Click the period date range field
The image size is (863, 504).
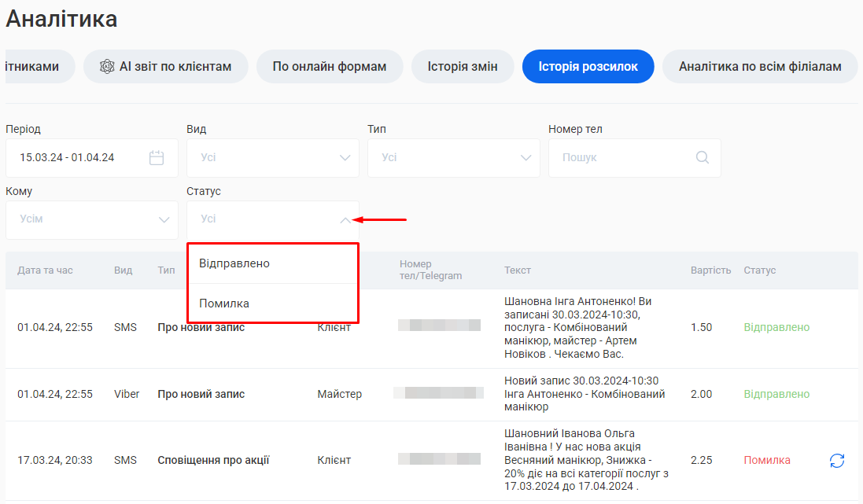point(79,158)
